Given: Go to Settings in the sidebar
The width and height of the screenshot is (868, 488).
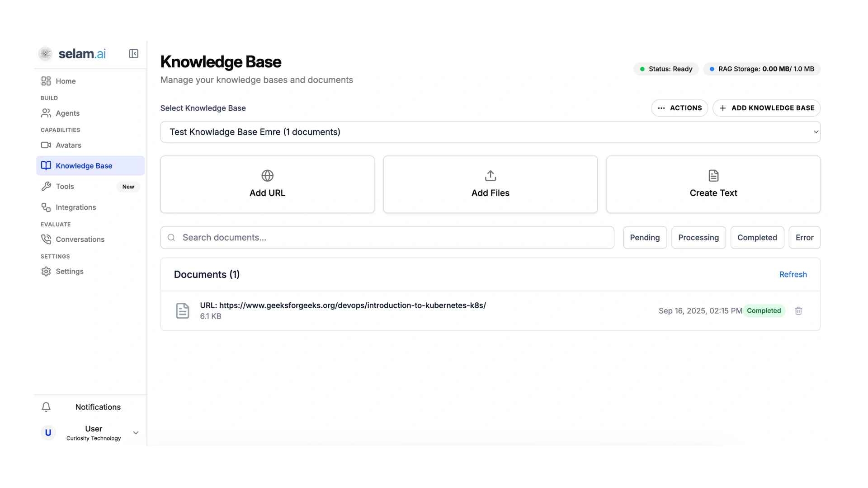Looking at the screenshot, I should (70, 271).
